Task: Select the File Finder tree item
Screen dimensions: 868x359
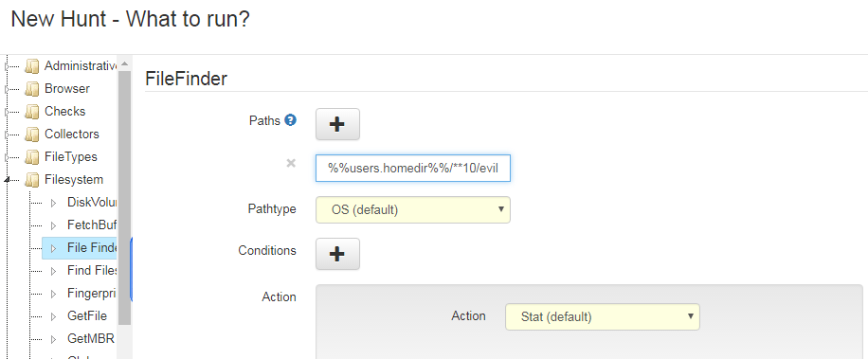Action: pyautogui.click(x=91, y=248)
